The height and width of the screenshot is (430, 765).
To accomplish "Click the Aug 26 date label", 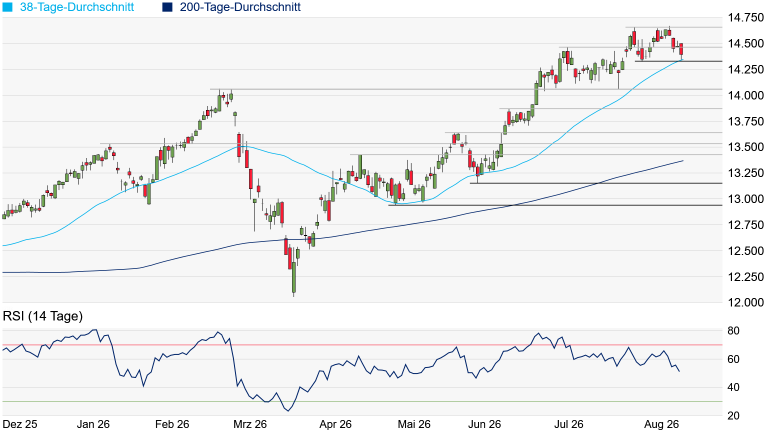I will pyautogui.click(x=661, y=424).
